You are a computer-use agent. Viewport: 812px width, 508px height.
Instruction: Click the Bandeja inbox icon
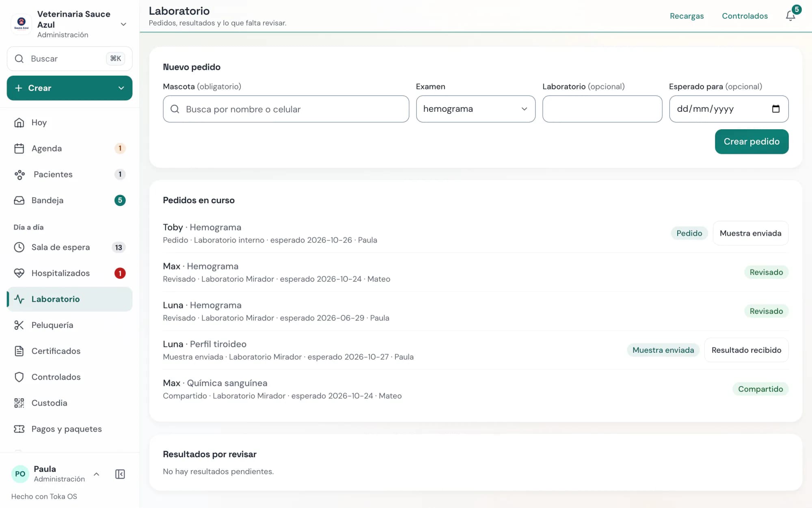[19, 200]
